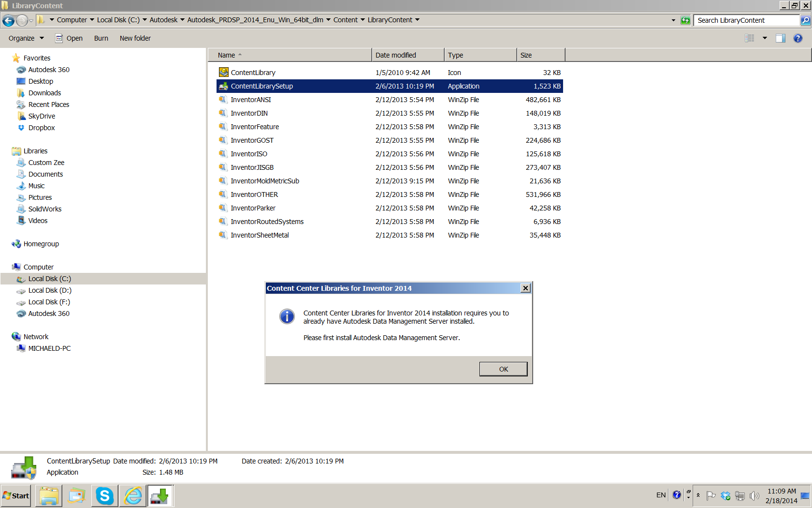Click the Autodesk 360 icon under Favorites
This screenshot has width=812, height=508.
point(21,70)
